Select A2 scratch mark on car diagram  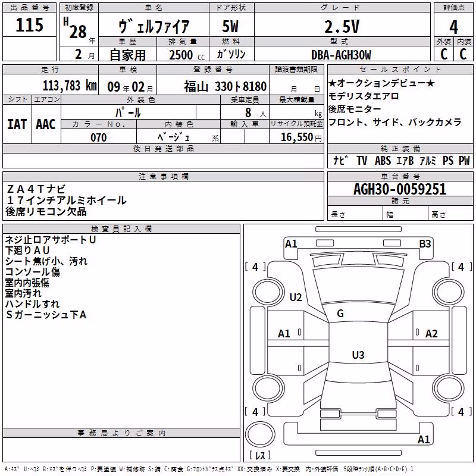[431, 334]
